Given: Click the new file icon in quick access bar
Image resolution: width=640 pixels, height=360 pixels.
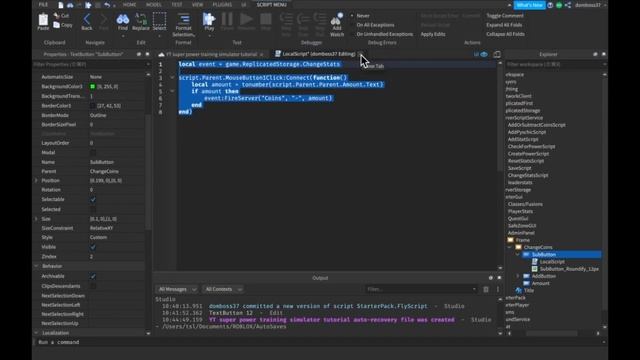Looking at the screenshot, I should [x=61, y=5].
